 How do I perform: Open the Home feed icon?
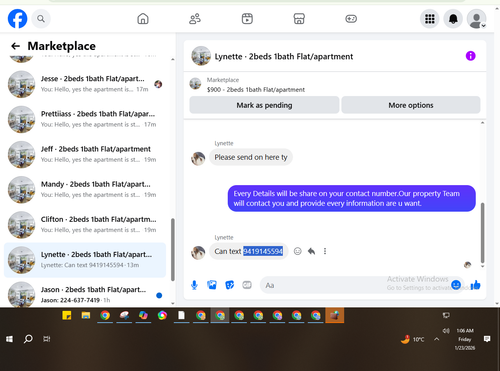pyautogui.click(x=143, y=19)
